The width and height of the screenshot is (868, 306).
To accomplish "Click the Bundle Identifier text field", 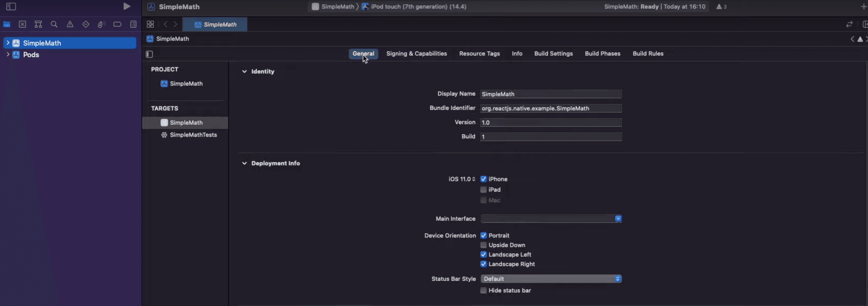I will (551, 108).
